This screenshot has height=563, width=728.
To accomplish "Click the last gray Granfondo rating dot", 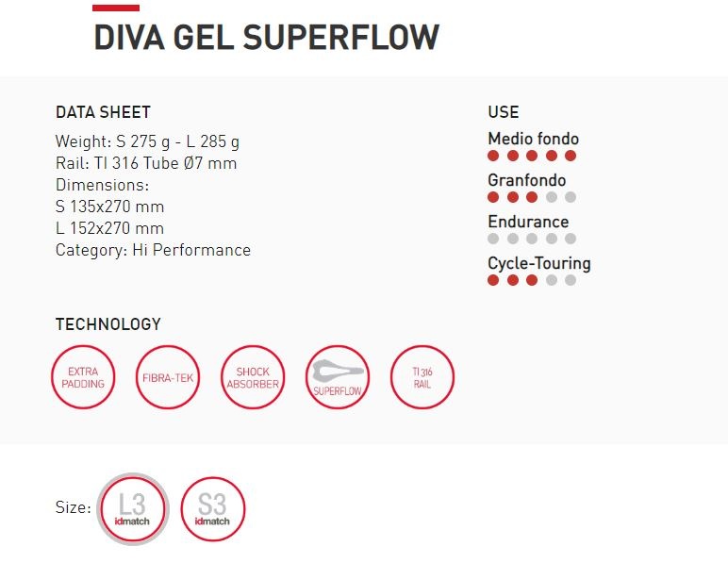I will [x=571, y=197].
